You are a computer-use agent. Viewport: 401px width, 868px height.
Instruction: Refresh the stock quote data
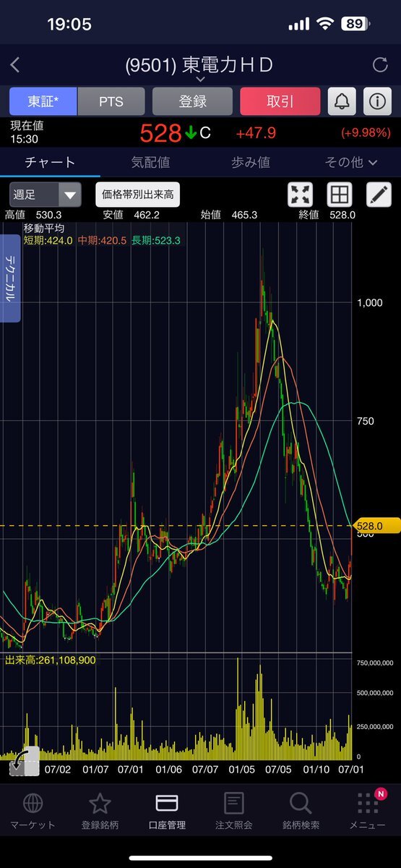click(x=380, y=65)
